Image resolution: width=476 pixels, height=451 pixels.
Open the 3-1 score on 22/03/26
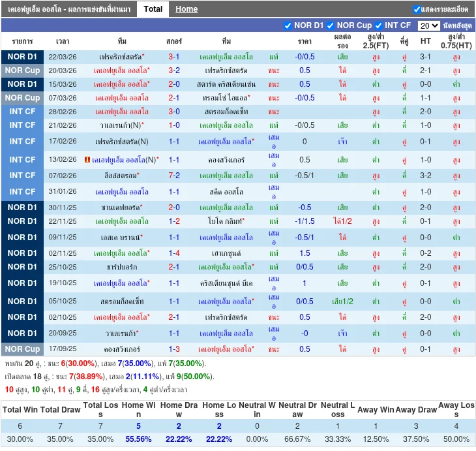(x=174, y=57)
